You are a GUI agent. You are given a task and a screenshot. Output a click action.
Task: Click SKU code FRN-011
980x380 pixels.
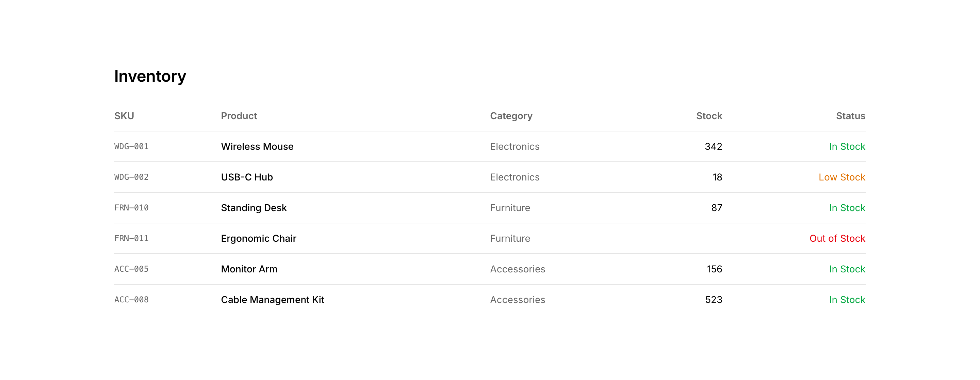click(x=131, y=238)
